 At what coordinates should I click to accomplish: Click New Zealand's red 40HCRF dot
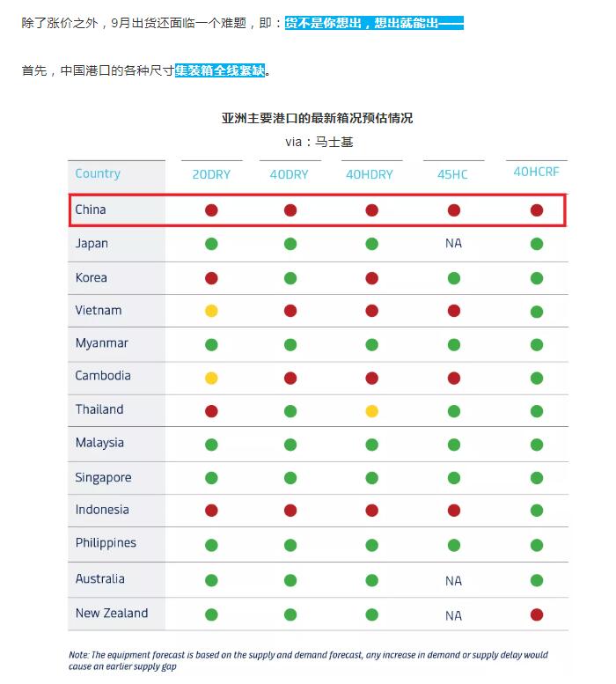pyautogui.click(x=537, y=614)
